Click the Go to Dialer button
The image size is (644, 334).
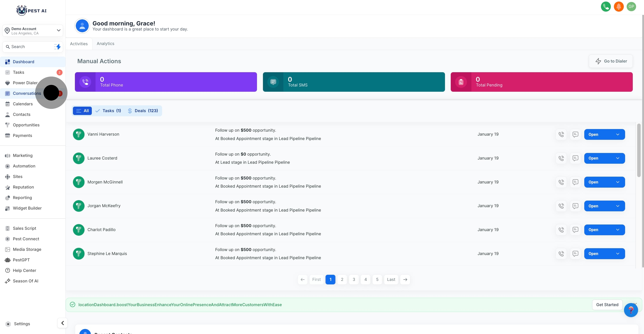coord(611,61)
